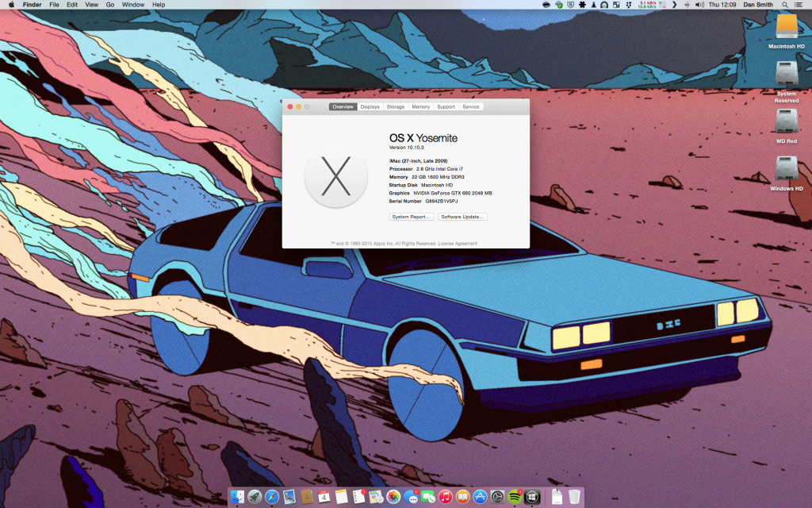This screenshot has width=812, height=508.
Task: Open Notification Center list icon
Action: pyautogui.click(x=799, y=5)
